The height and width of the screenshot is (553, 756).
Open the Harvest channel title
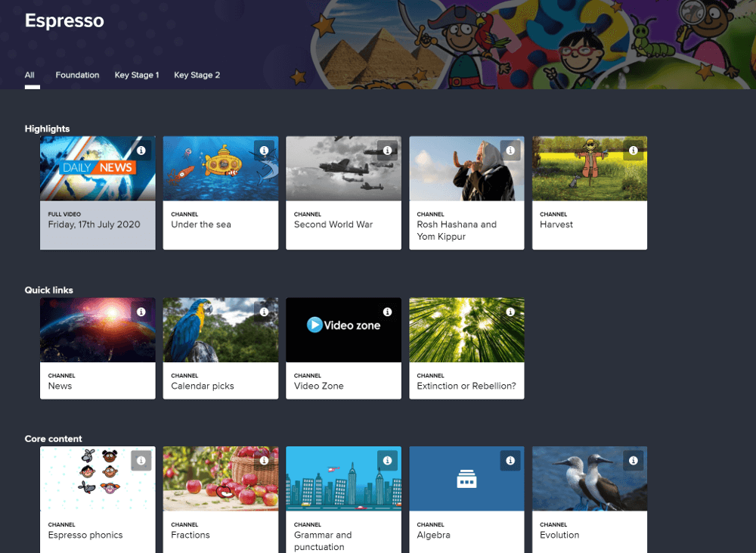click(x=556, y=225)
